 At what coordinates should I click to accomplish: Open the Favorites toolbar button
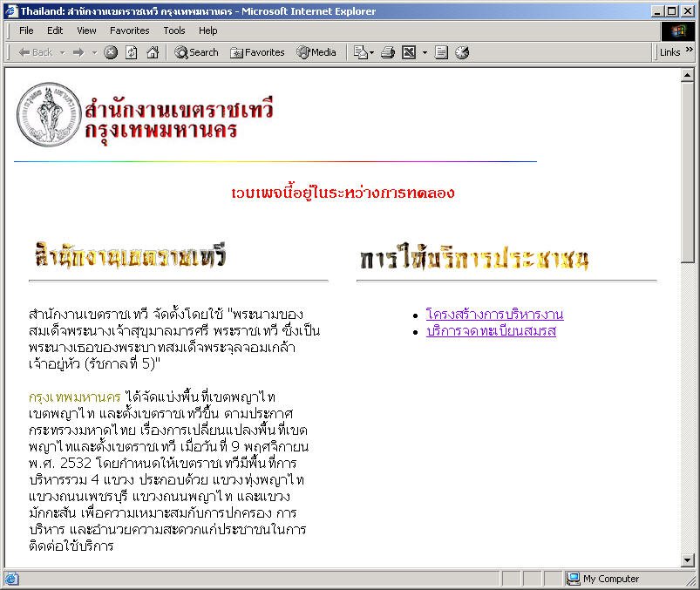tap(257, 52)
